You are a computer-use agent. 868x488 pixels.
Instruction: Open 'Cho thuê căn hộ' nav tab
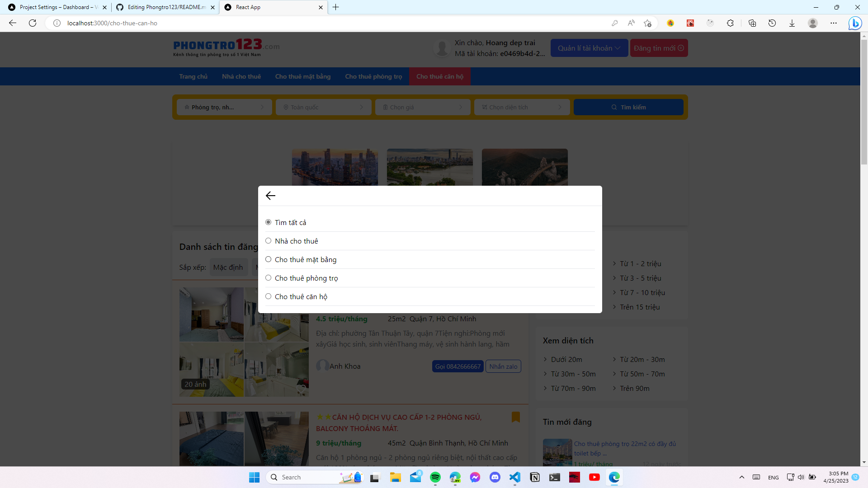point(440,76)
